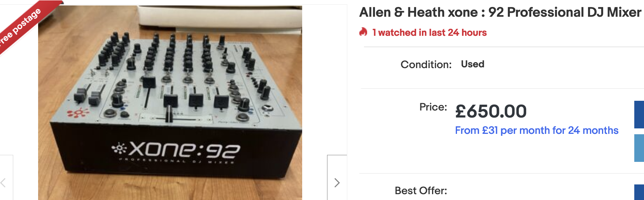Open the main mixer product image
This screenshot has width=644, height=200.
pyautogui.click(x=170, y=103)
